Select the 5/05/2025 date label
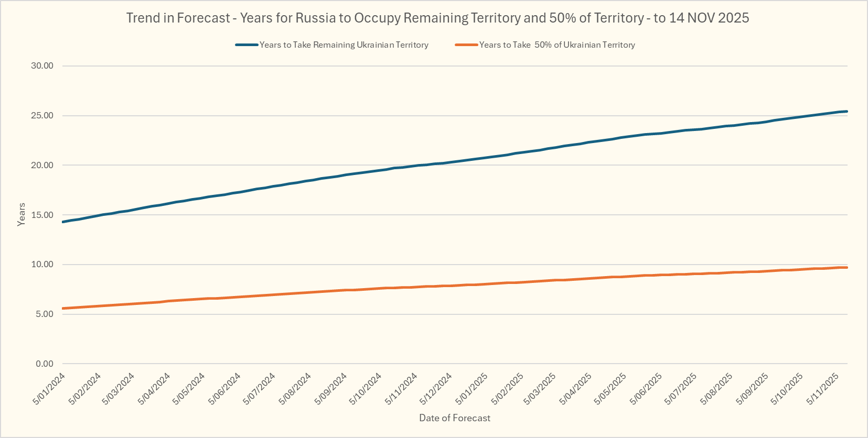Screen dimensions: 868x438 click(611, 388)
